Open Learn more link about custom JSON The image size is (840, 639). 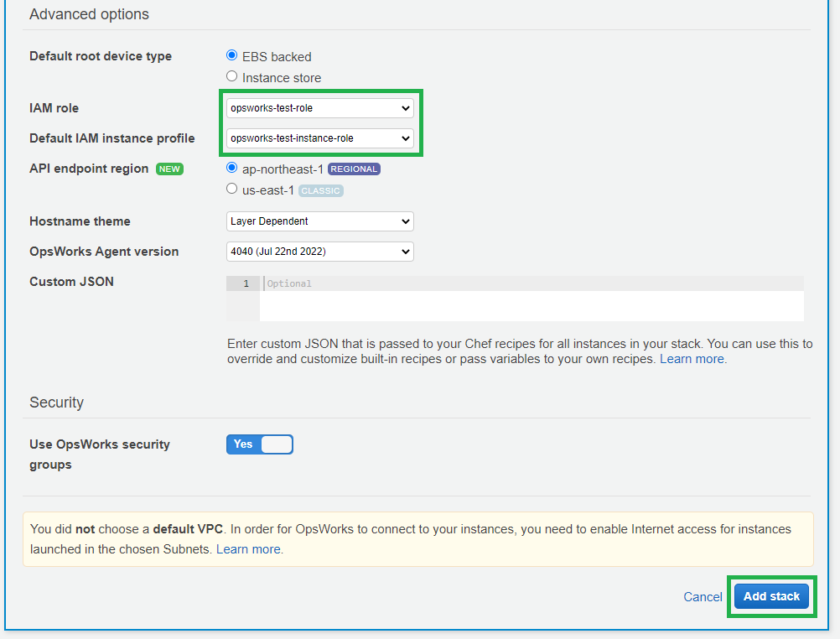692,359
